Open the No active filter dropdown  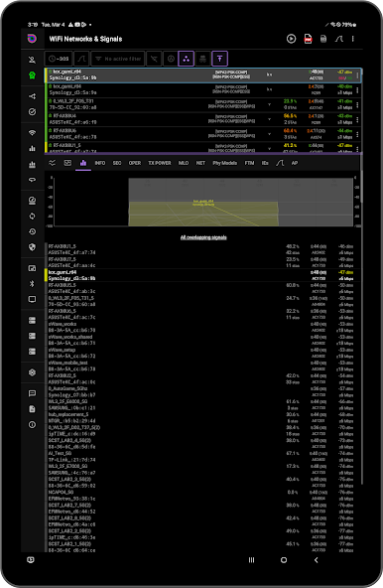[x=118, y=59]
